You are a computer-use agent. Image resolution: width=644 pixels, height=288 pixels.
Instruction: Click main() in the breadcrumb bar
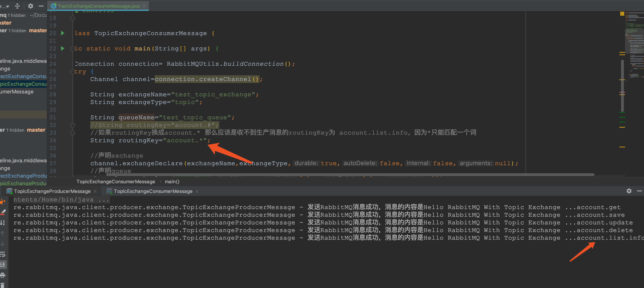click(x=172, y=182)
